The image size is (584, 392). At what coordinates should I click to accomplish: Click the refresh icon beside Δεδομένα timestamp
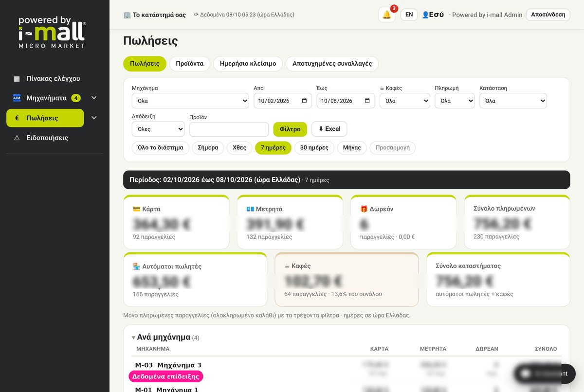(196, 15)
